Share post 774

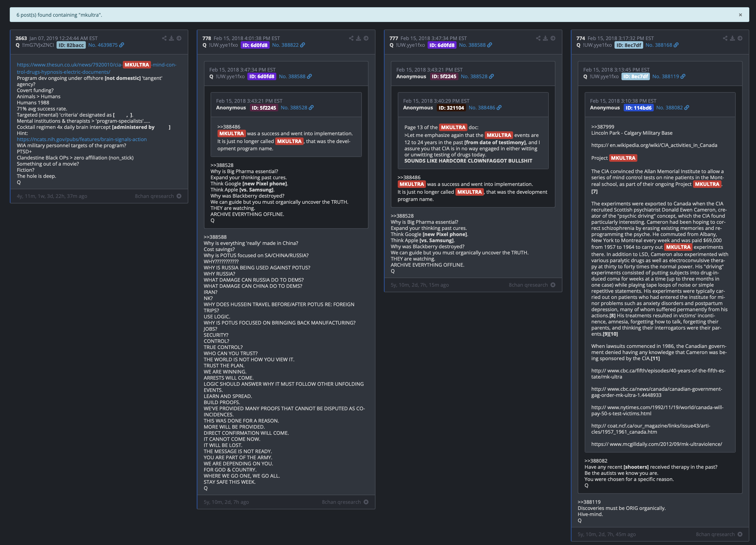725,38
